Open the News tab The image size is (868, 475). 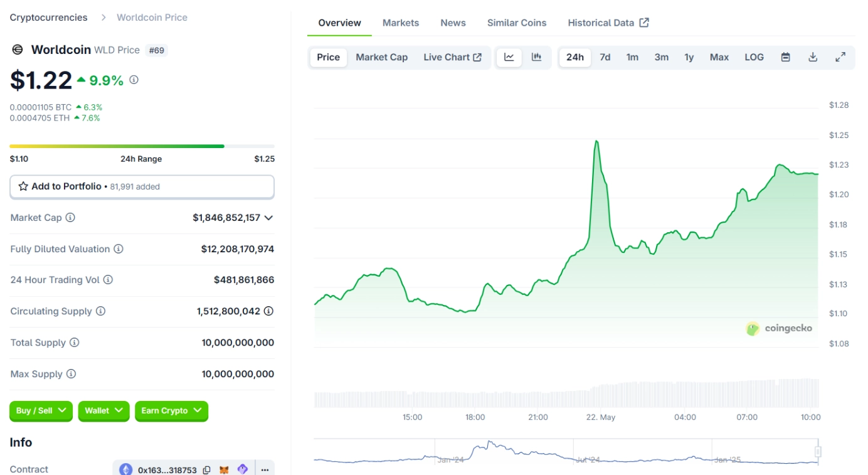(x=453, y=23)
